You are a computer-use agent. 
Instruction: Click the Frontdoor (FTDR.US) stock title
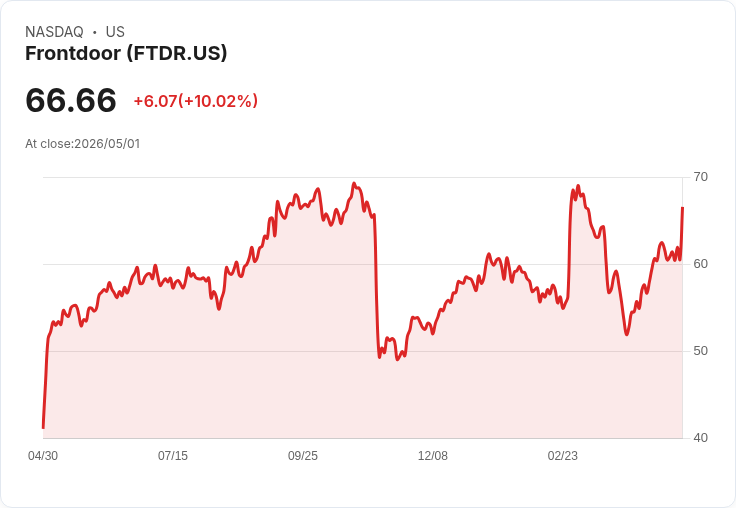point(126,53)
